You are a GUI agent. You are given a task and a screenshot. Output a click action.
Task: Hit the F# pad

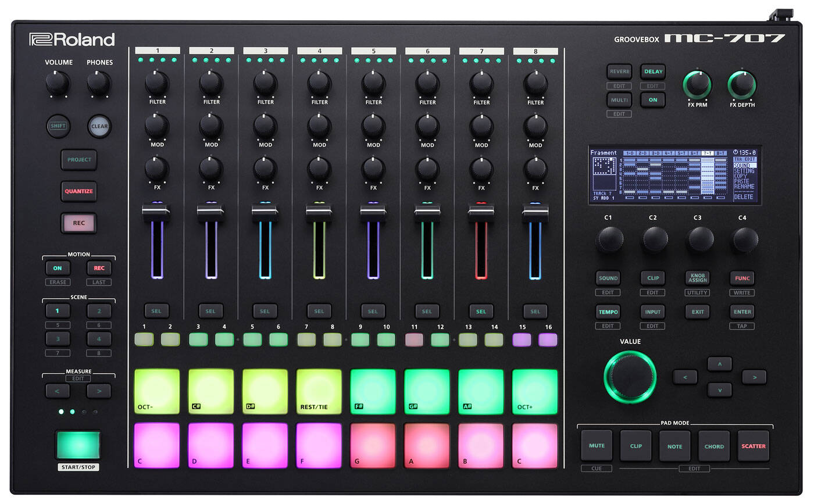[x=373, y=391]
